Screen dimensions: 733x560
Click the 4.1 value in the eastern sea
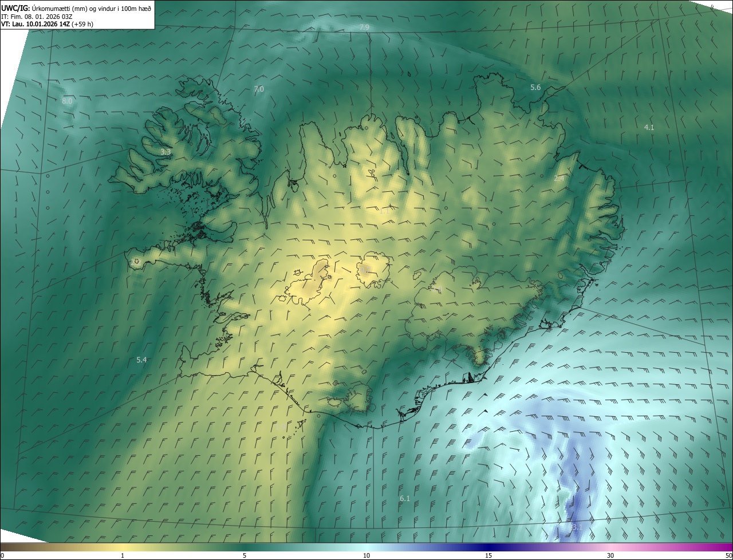[x=649, y=128]
